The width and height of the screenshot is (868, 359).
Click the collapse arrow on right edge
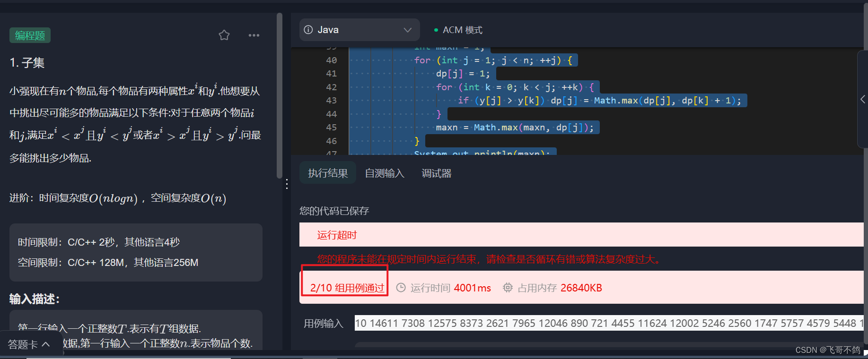(863, 99)
